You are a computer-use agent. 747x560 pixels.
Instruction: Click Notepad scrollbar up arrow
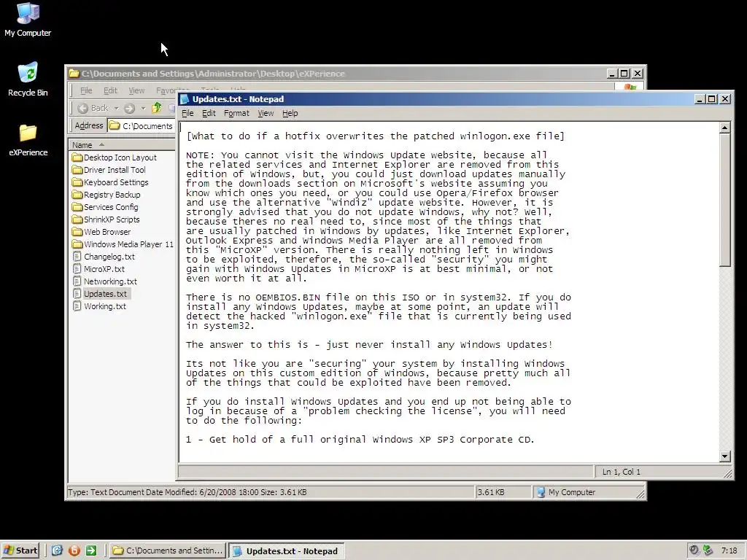(x=724, y=128)
